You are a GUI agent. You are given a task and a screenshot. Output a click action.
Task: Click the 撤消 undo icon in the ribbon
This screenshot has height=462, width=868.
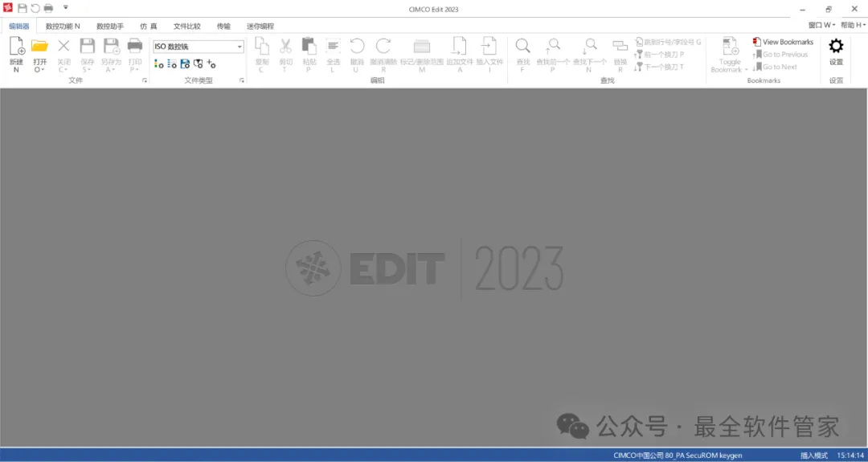tap(357, 46)
